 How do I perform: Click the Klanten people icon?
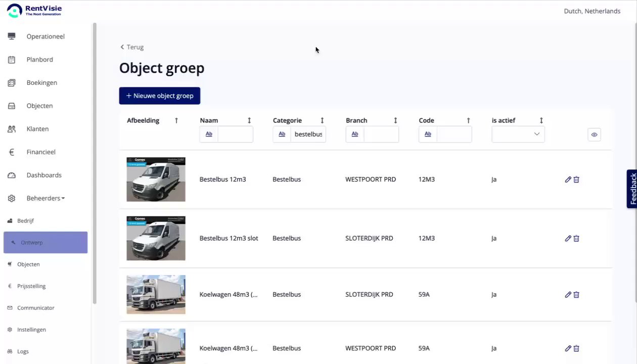(x=12, y=129)
